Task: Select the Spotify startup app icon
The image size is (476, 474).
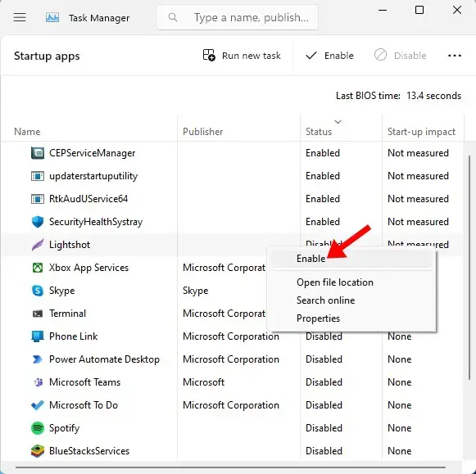Action: tap(38, 428)
